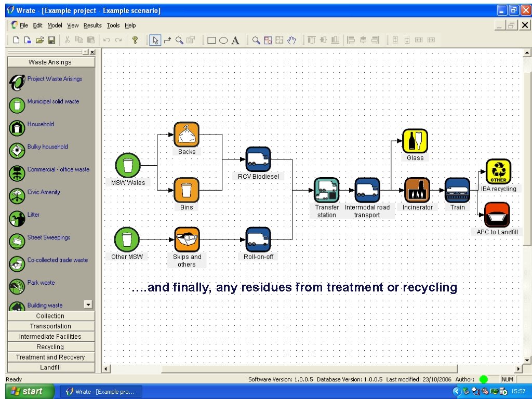Viewport: 532px width, 399px height.
Task: Select the connector arrow tool
Action: 166,39
